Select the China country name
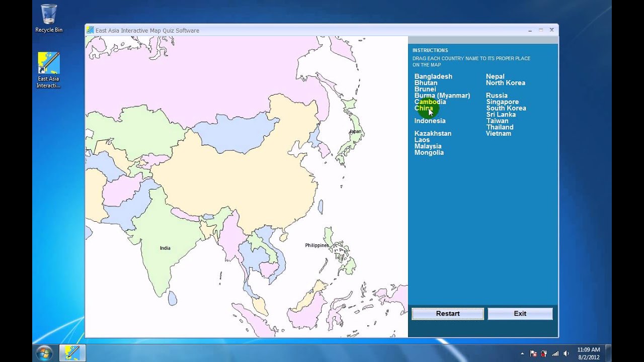Screen dimensions: 644x362 424,108
